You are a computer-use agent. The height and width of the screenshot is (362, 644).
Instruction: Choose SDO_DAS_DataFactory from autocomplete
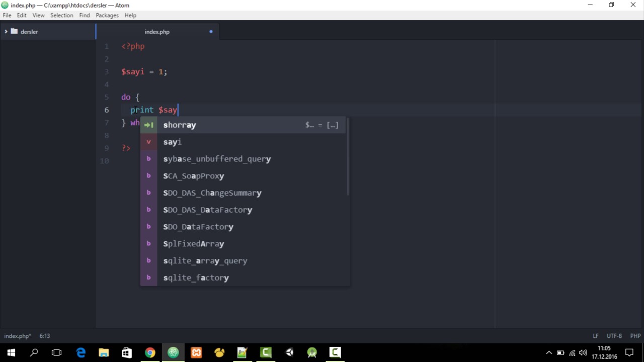(x=243, y=210)
